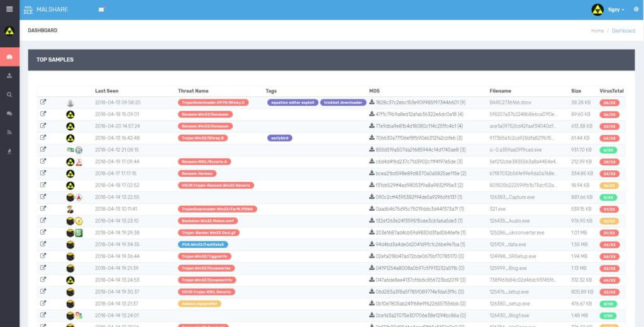The image size is (644, 327).
Task: Click the search icon in sidebar
Action: coord(9,95)
